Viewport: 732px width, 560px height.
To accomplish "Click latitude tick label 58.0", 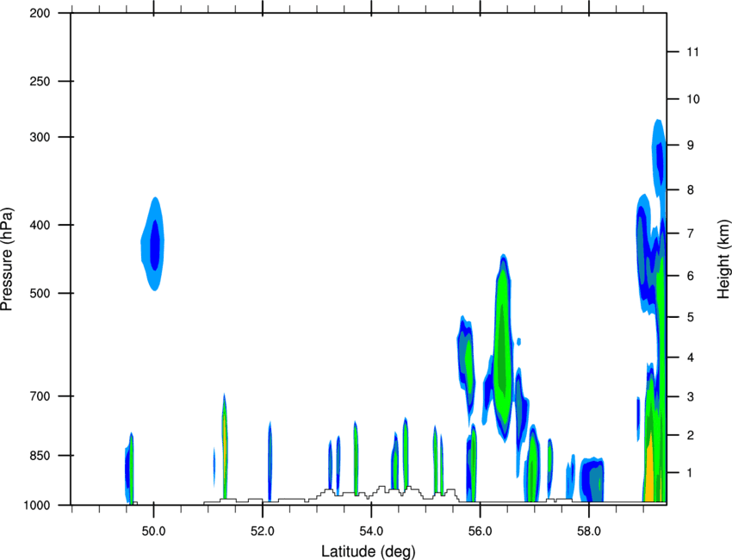I will [589, 532].
